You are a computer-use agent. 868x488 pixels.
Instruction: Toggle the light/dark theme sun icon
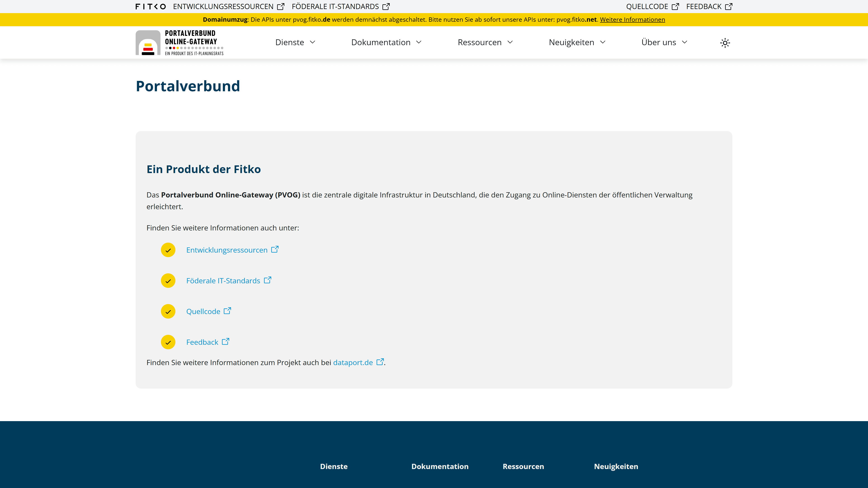pos(725,43)
